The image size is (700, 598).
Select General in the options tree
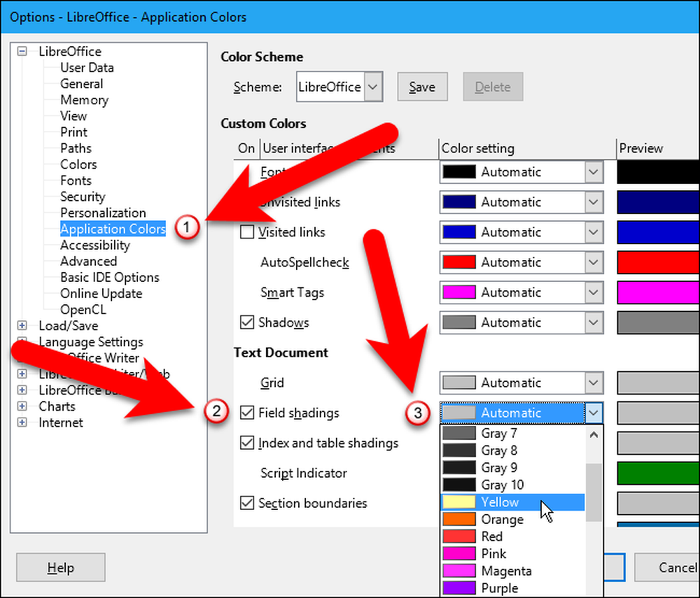tap(82, 84)
